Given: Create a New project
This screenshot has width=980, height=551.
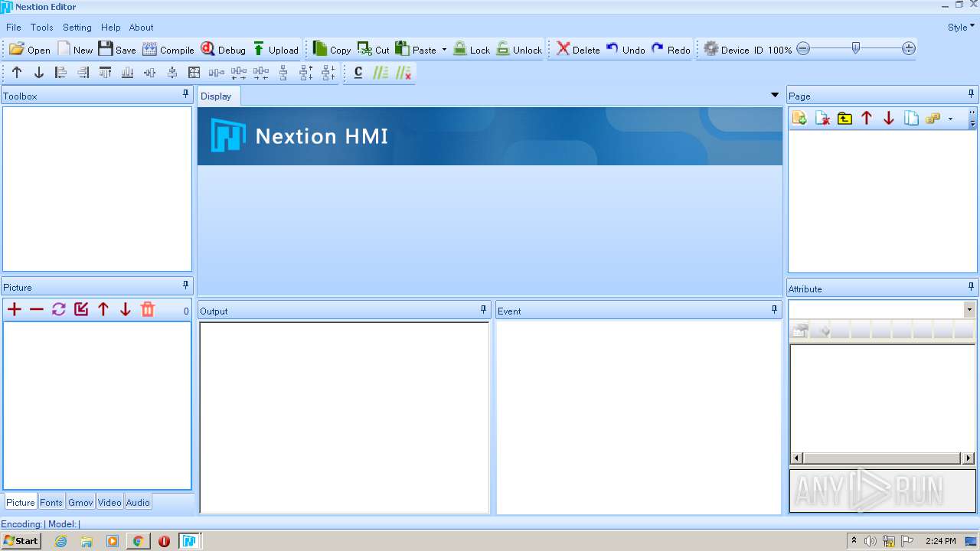Looking at the screenshot, I should click(x=75, y=49).
